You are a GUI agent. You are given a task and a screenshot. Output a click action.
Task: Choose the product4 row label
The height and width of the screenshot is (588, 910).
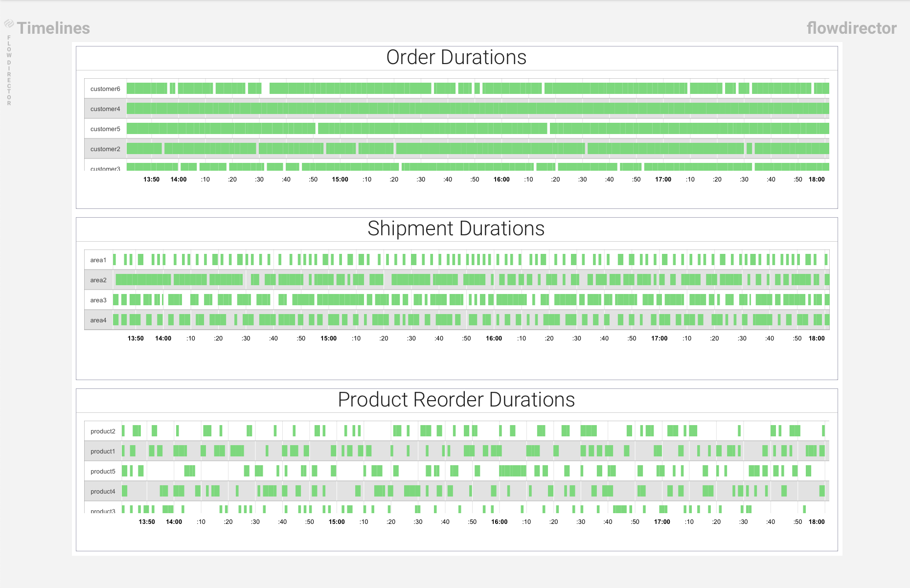click(x=103, y=492)
